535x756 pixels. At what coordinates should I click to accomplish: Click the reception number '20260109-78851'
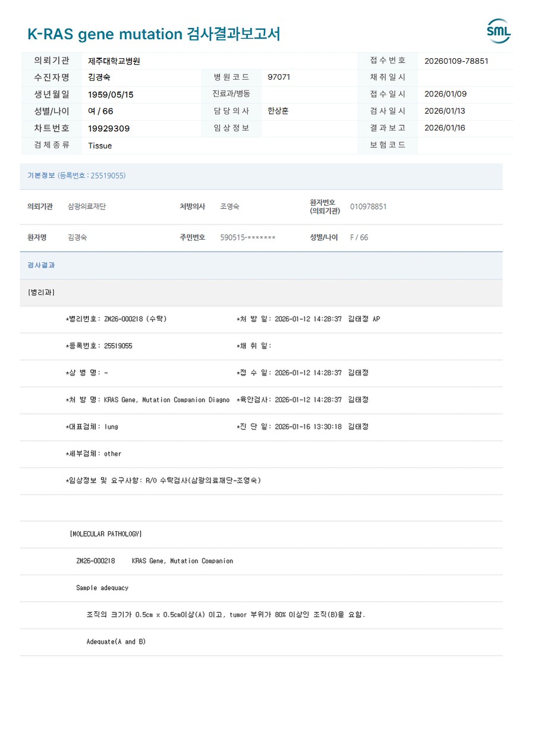(x=457, y=61)
